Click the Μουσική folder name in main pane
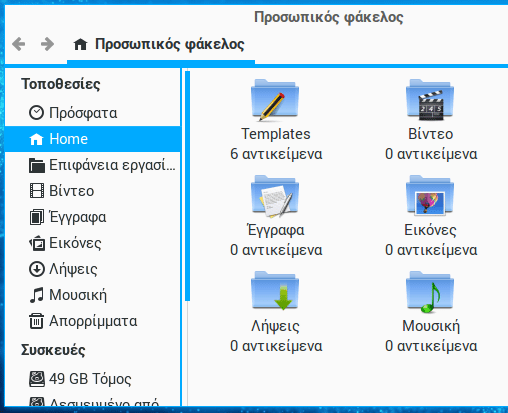 pyautogui.click(x=431, y=326)
